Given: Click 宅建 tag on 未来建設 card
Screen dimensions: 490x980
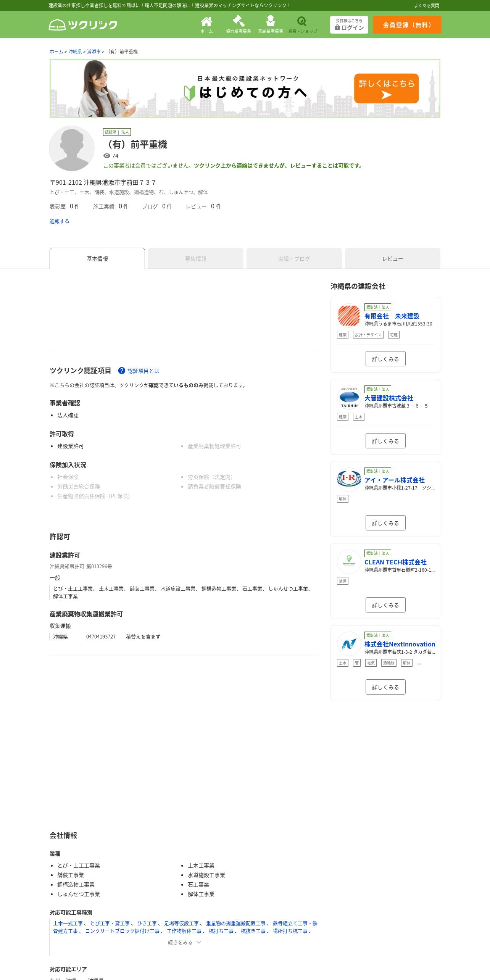Looking at the screenshot, I should [394, 335].
